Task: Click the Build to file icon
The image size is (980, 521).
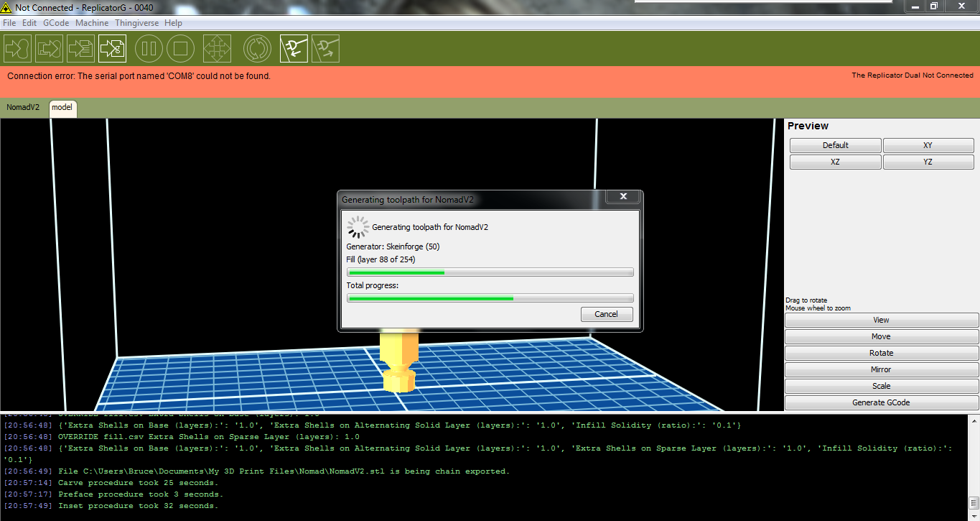Action: (x=80, y=49)
